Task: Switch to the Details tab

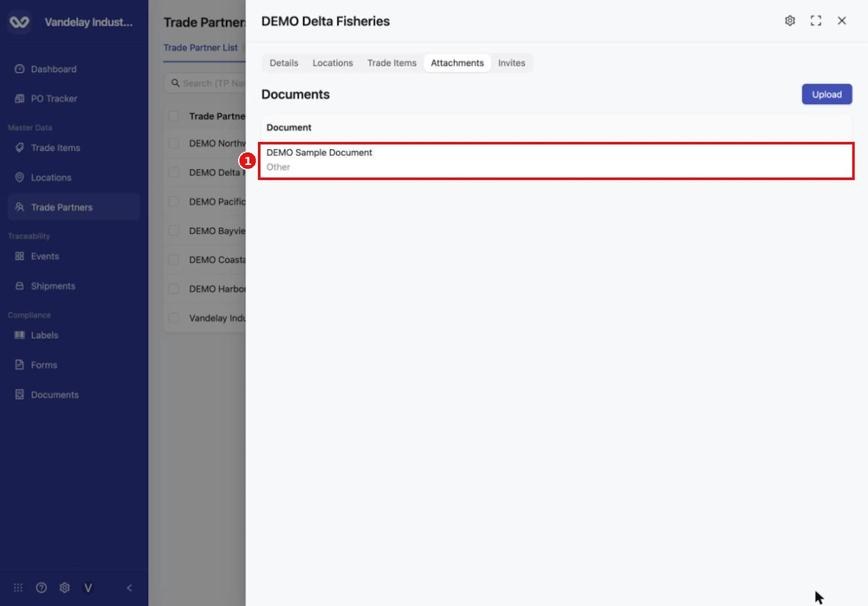Action: 284,63
